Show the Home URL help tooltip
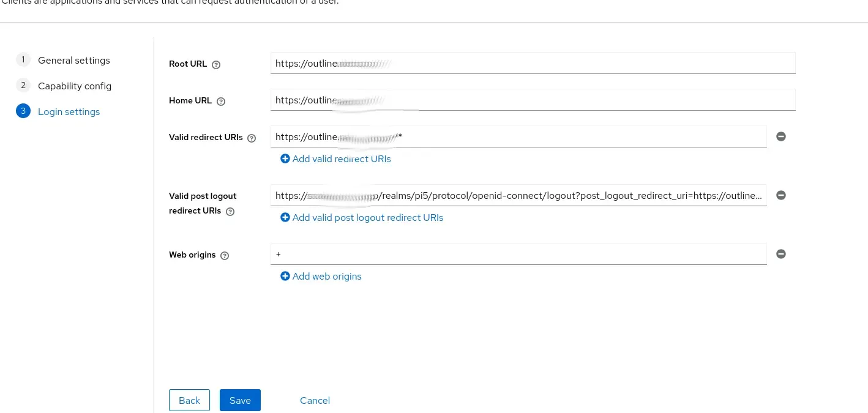Image resolution: width=868 pixels, height=413 pixels. (x=221, y=102)
